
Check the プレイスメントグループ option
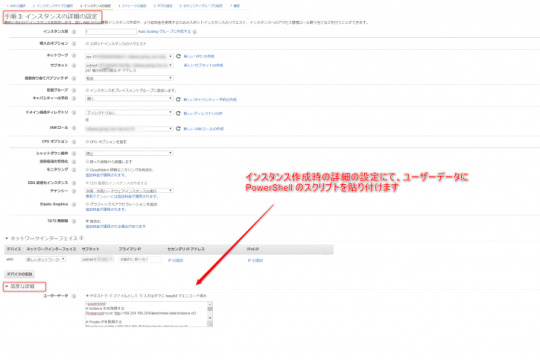pyautogui.click(x=87, y=90)
